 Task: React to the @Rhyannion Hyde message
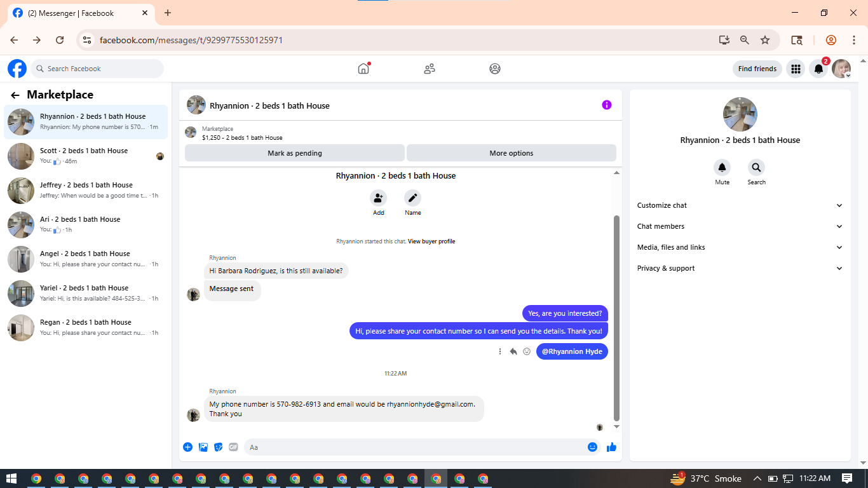527,351
